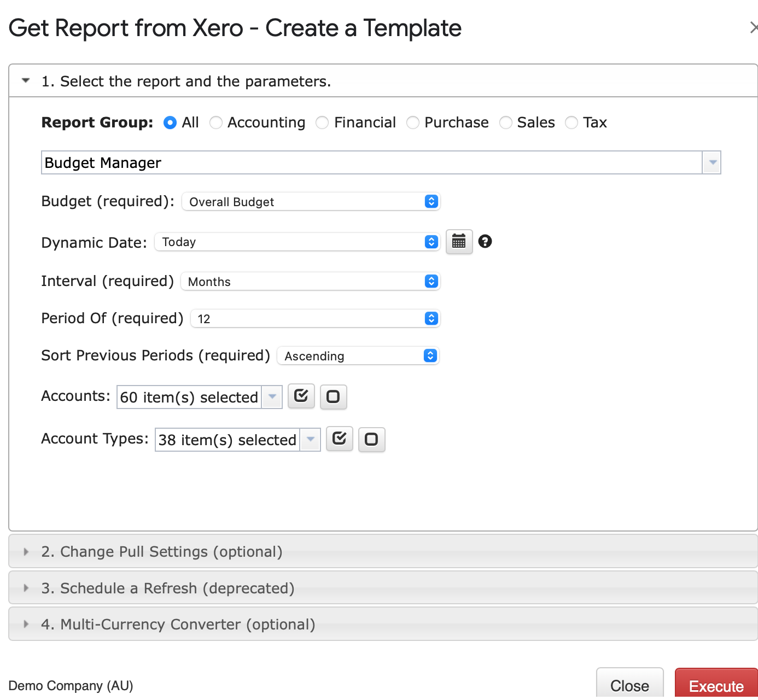Select the All report group radio
Viewport: 758px width, 700px height.
click(170, 122)
